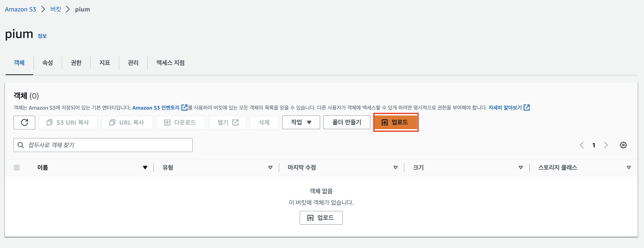This screenshot has width=644, height=248.
Task: Click the orange 업로드 upload button
Action: [x=395, y=122]
